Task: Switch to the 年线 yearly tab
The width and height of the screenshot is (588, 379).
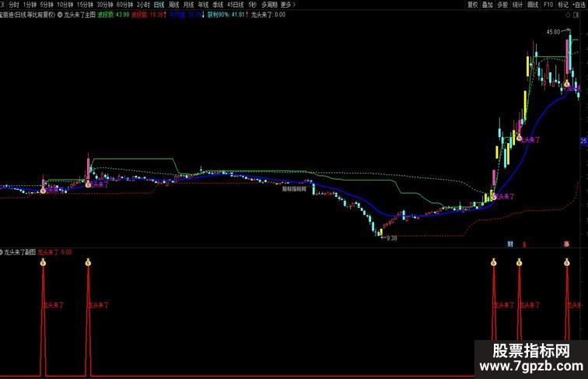Action: [x=203, y=5]
